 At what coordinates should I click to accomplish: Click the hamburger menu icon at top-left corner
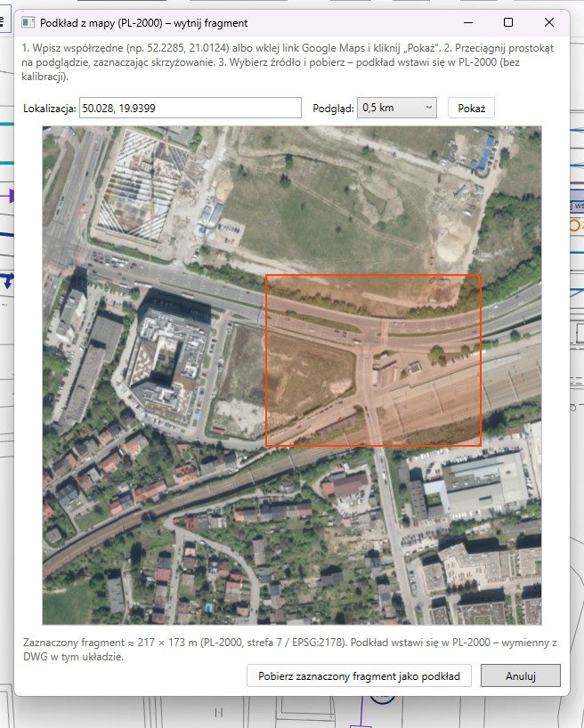click(x=3, y=21)
